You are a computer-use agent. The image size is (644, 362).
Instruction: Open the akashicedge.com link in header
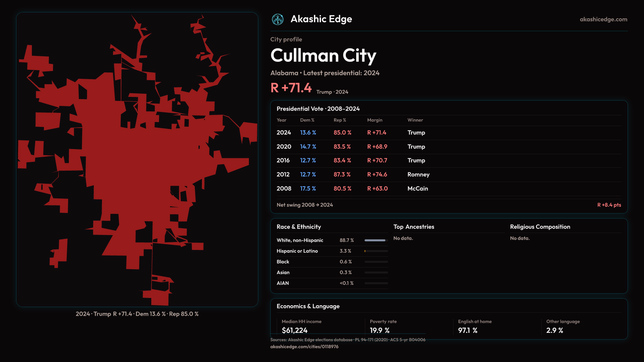pyautogui.click(x=603, y=19)
